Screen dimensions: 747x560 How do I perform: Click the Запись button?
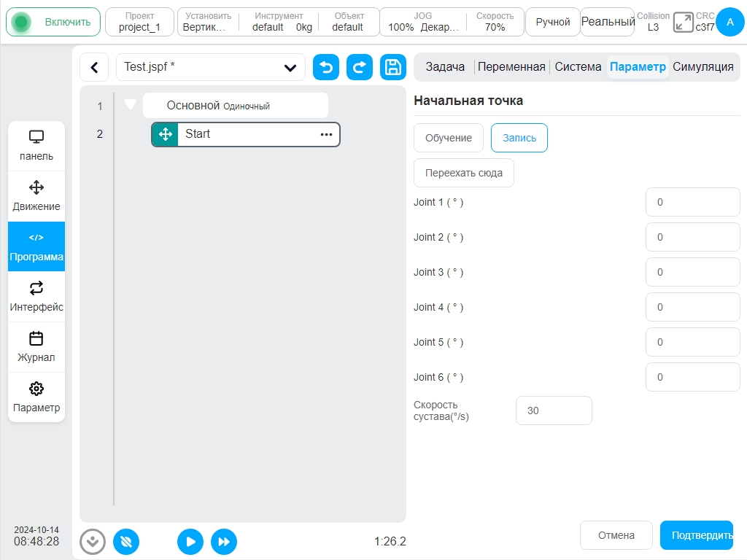pos(519,138)
